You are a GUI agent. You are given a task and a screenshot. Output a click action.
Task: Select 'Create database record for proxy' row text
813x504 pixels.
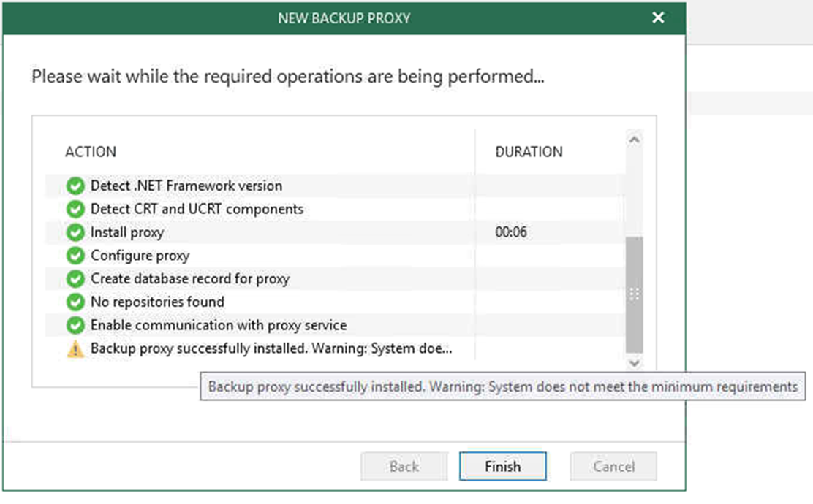click(x=190, y=279)
